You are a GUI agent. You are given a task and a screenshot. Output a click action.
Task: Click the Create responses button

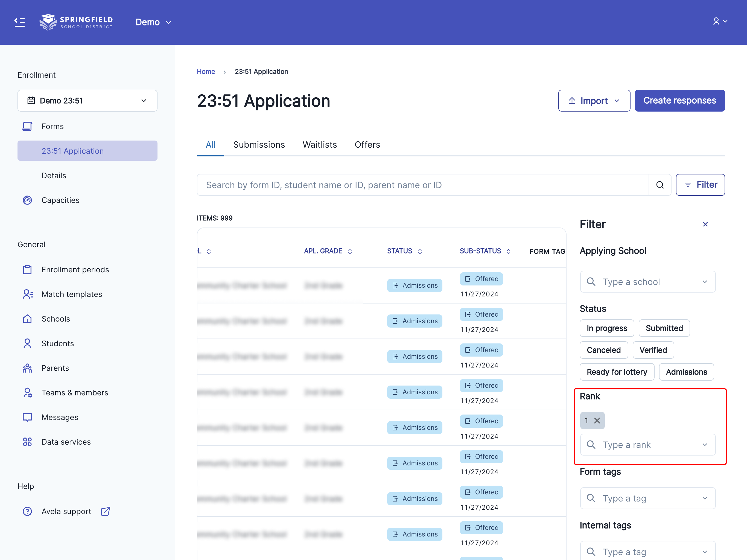tap(679, 101)
